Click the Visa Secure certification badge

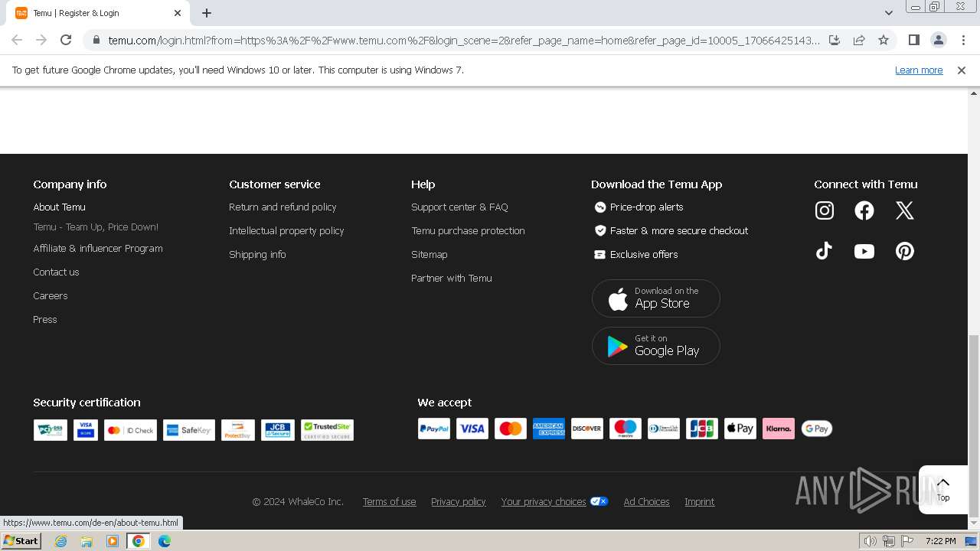coord(86,430)
